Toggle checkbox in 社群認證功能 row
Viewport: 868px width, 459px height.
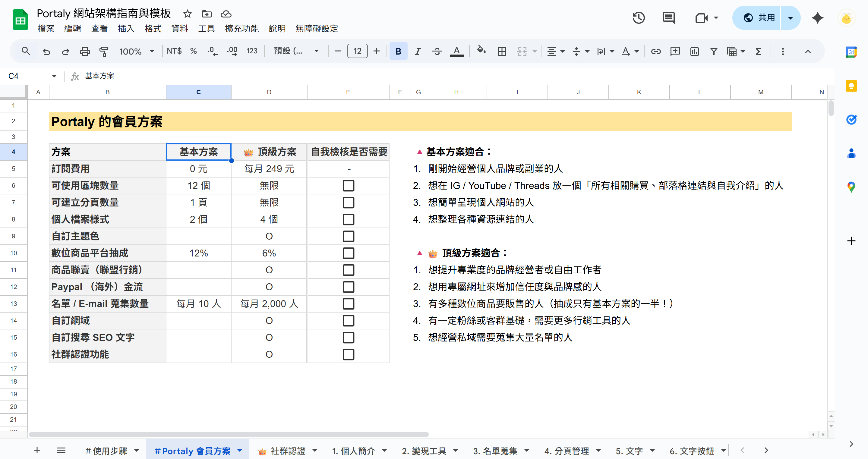348,354
